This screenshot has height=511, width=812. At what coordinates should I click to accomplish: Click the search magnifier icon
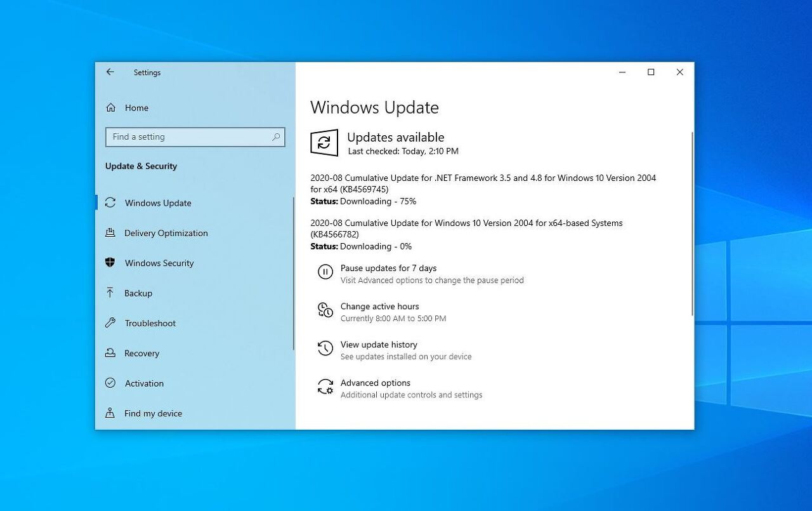[x=276, y=136]
